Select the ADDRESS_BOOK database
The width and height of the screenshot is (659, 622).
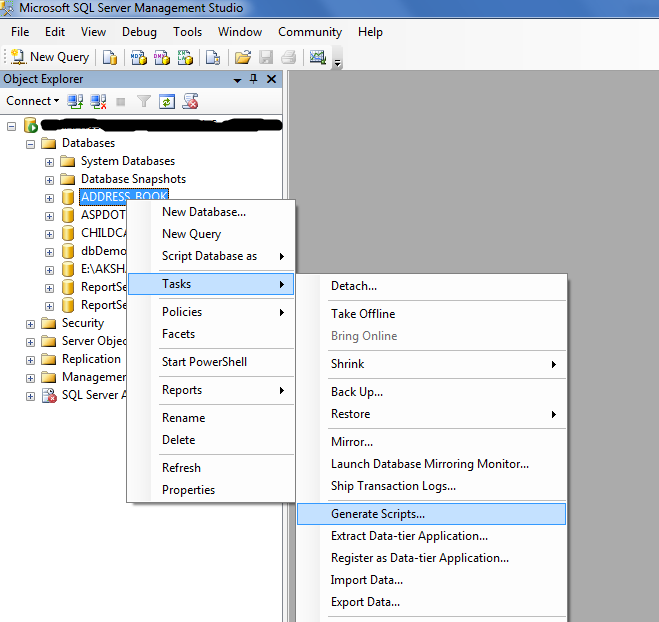pyautogui.click(x=124, y=197)
